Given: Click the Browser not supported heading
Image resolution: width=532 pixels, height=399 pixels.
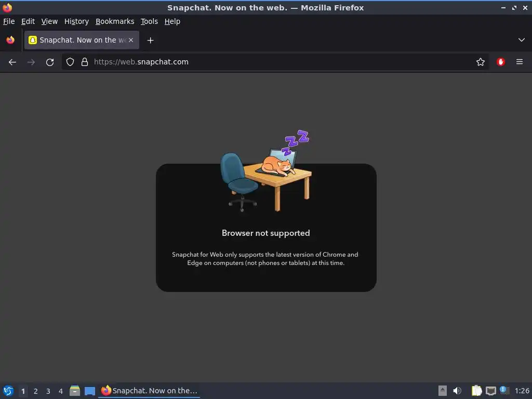Looking at the screenshot, I should [265, 233].
